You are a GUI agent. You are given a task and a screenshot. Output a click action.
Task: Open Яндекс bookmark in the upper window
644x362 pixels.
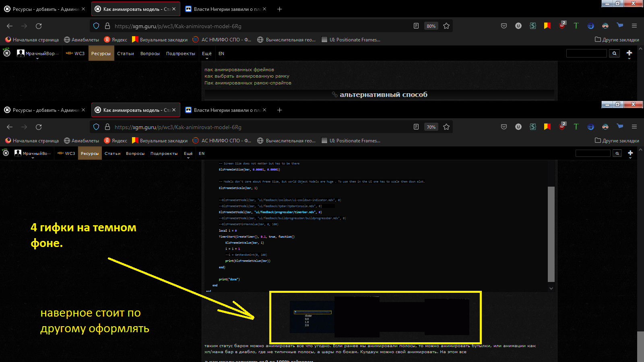click(116, 40)
